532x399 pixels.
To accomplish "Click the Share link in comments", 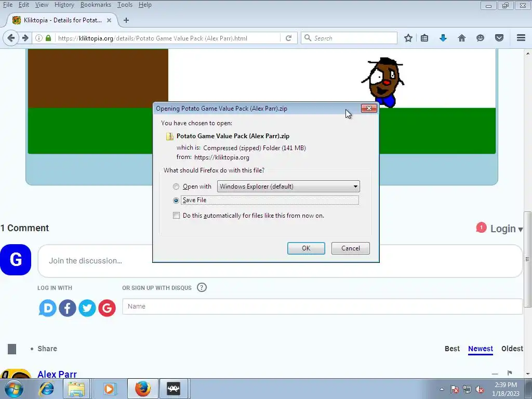I will 47,349.
